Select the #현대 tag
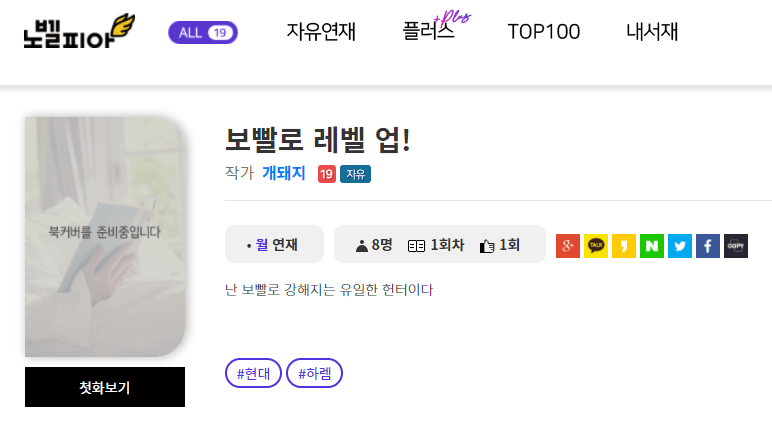This screenshot has width=772, height=422. pos(253,373)
